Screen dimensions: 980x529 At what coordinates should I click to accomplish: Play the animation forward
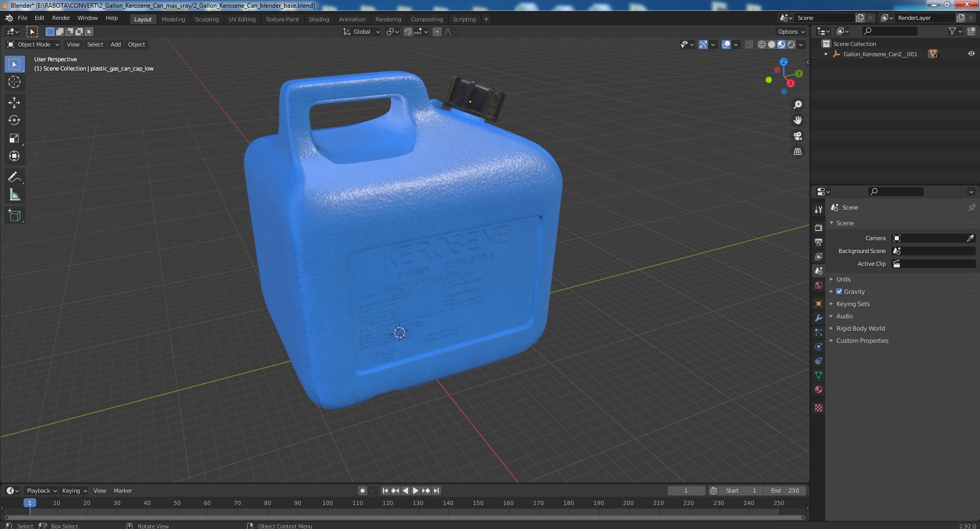[x=416, y=491]
